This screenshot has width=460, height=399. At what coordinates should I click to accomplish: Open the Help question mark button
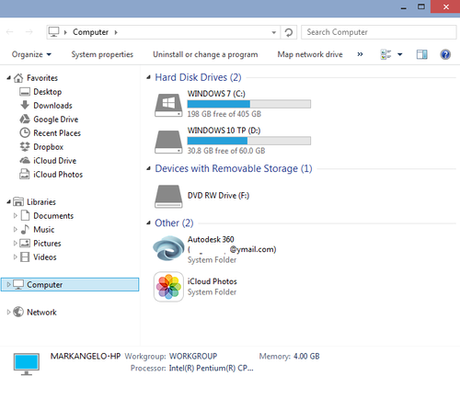click(445, 54)
